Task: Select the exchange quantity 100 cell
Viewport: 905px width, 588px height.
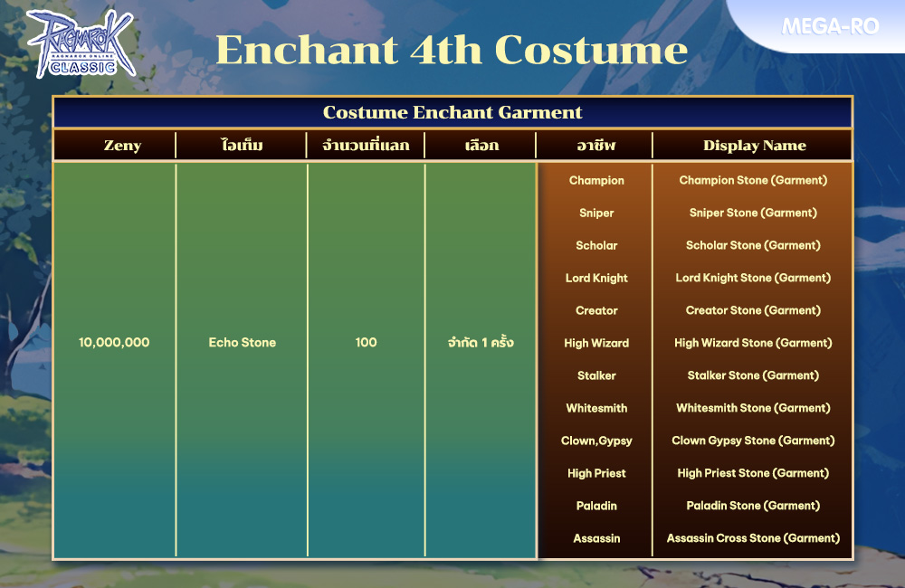Action: (x=366, y=343)
